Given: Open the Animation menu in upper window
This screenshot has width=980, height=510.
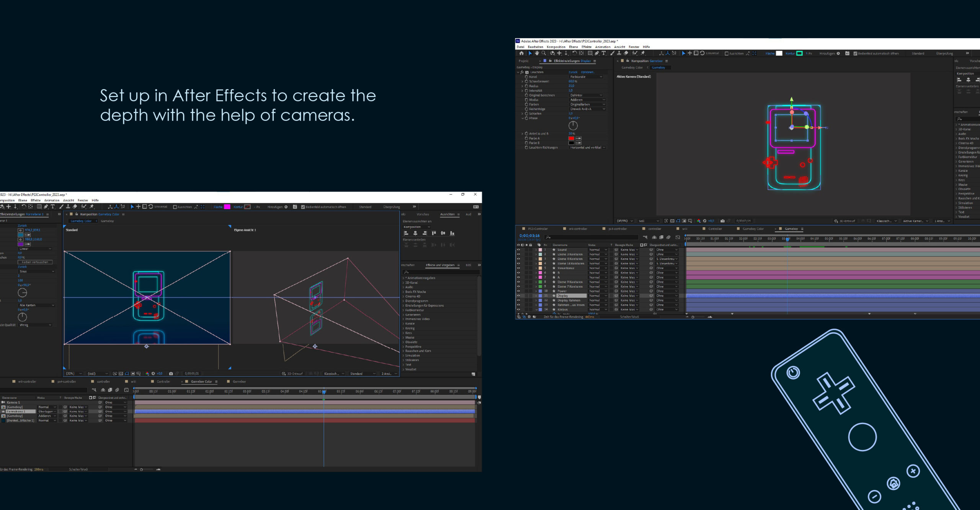Looking at the screenshot, I should coord(603,47).
